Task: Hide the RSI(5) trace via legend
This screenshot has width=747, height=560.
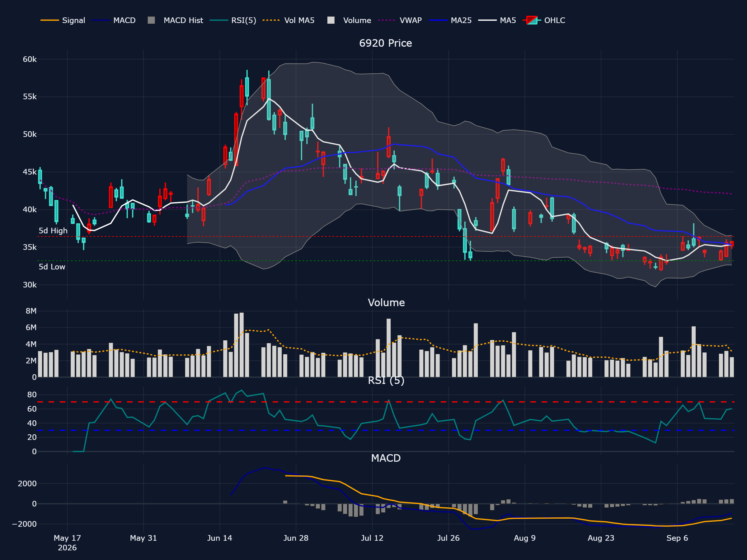Action: (233, 20)
